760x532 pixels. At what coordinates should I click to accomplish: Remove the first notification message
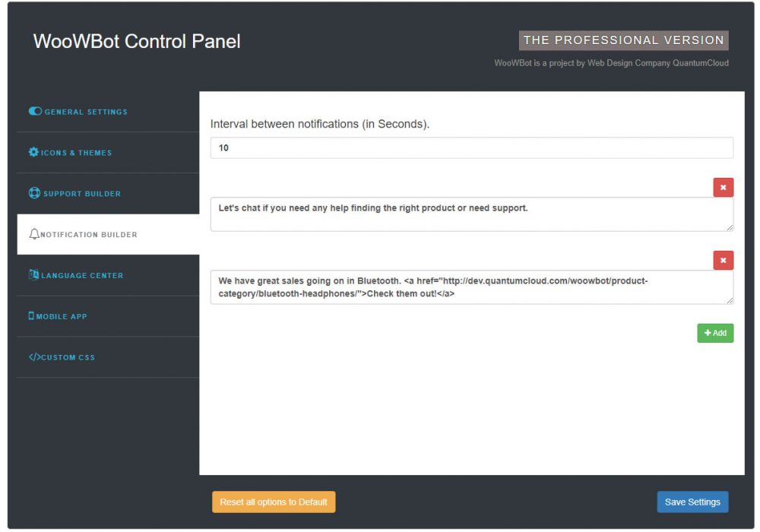coord(722,186)
